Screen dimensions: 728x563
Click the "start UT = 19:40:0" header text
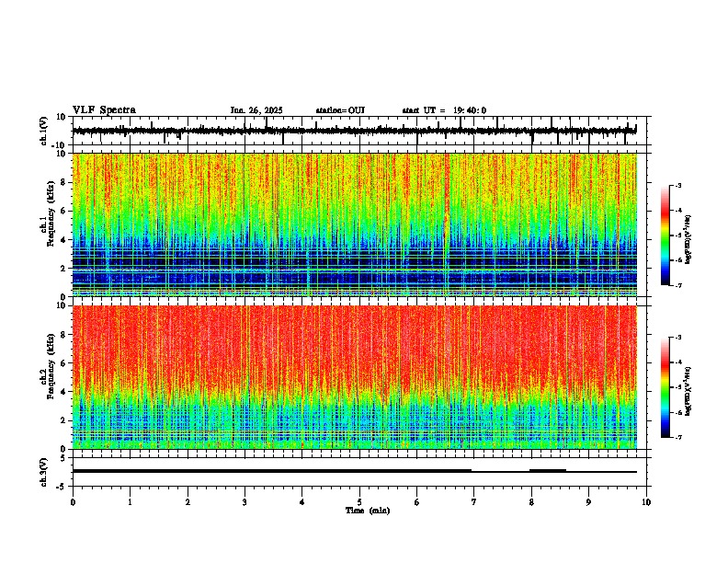coord(444,110)
